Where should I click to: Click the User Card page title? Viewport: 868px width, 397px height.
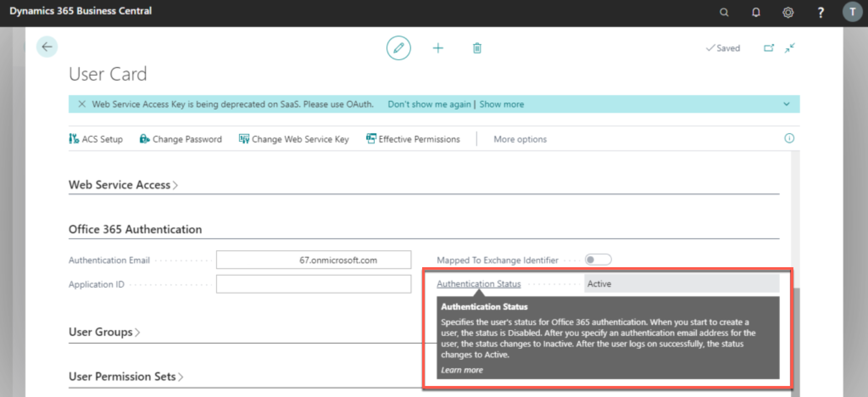click(x=108, y=74)
